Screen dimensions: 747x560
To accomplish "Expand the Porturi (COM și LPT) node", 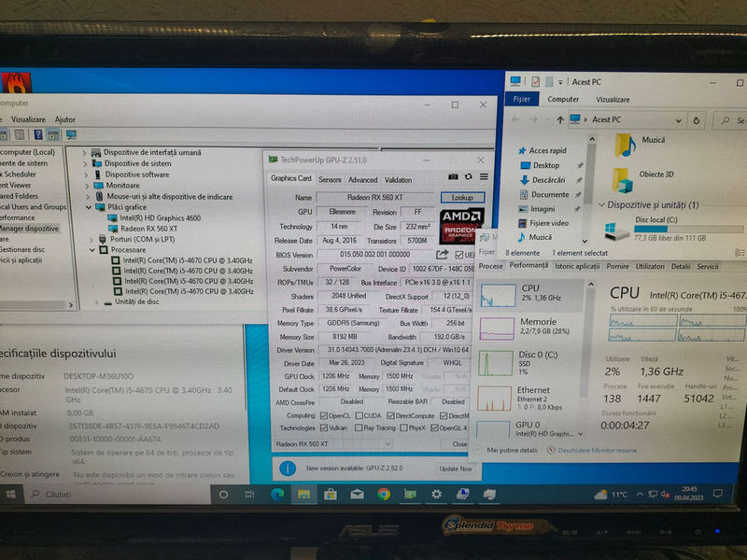I will click(92, 239).
